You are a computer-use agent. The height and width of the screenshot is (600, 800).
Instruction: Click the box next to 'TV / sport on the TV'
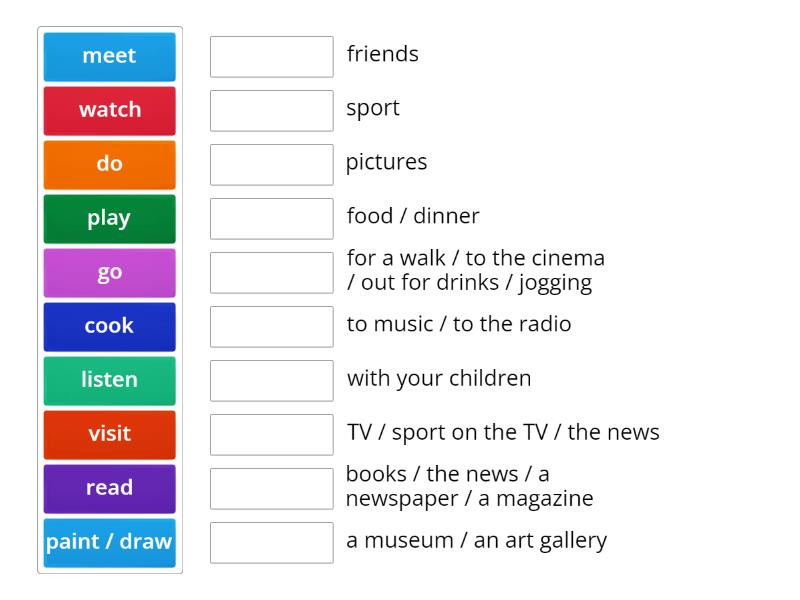pos(271,435)
